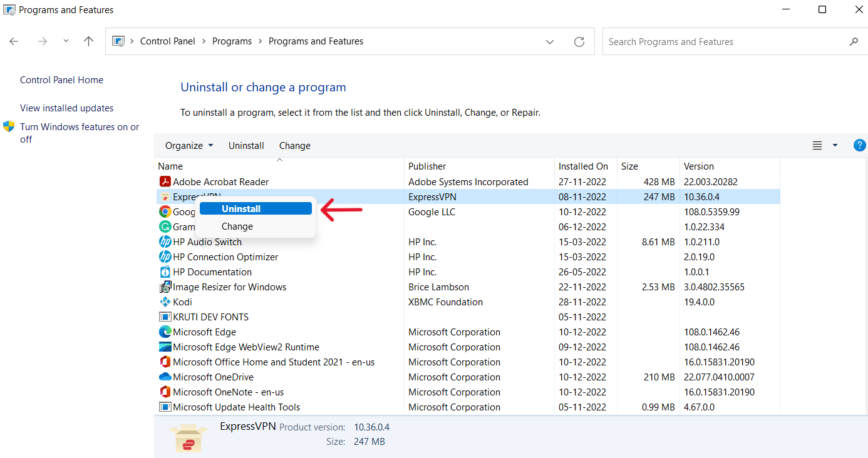Click the HP Audio Switch icon
Screen dimensions: 868x458
165,242
